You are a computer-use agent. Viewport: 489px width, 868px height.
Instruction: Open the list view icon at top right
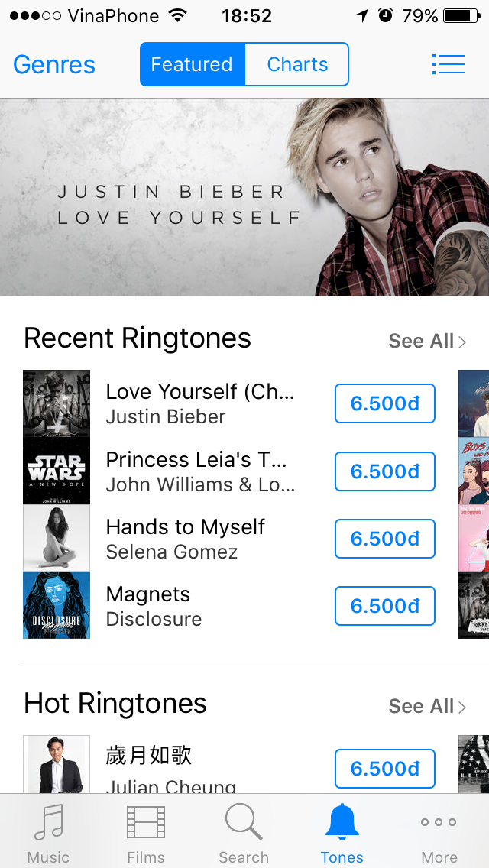point(448,64)
